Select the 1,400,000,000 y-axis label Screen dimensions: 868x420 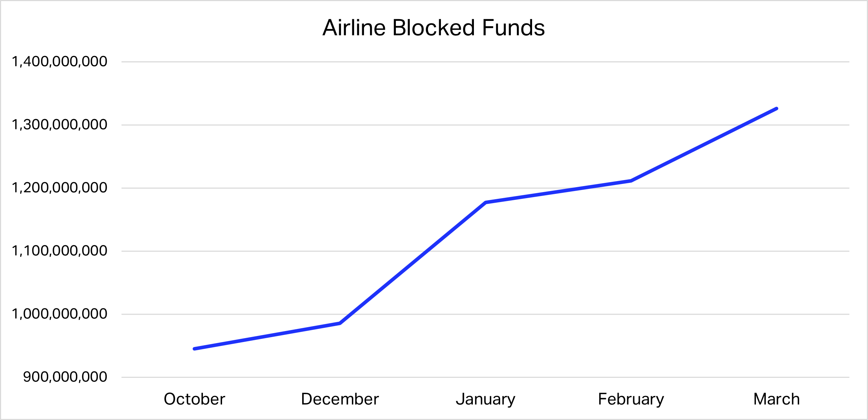click(60, 62)
